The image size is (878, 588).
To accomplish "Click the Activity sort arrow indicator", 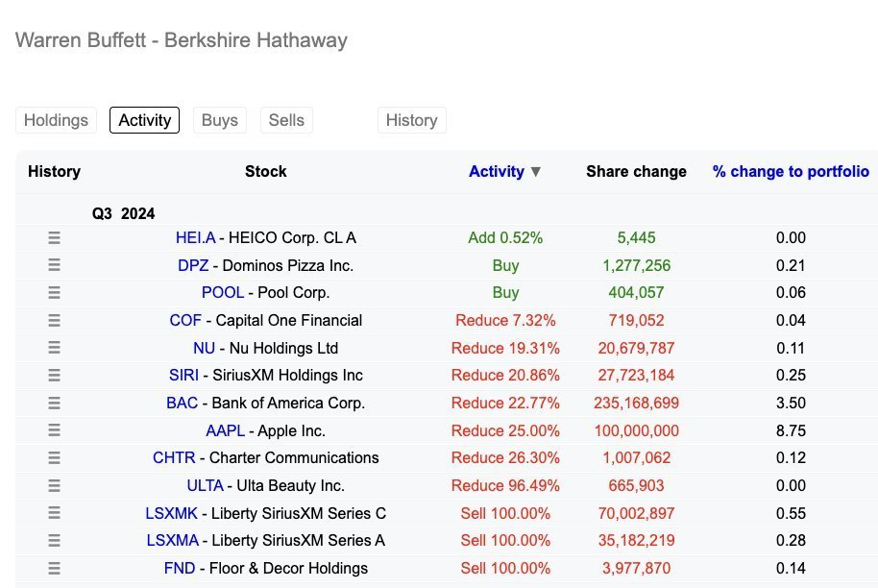I will (536, 172).
